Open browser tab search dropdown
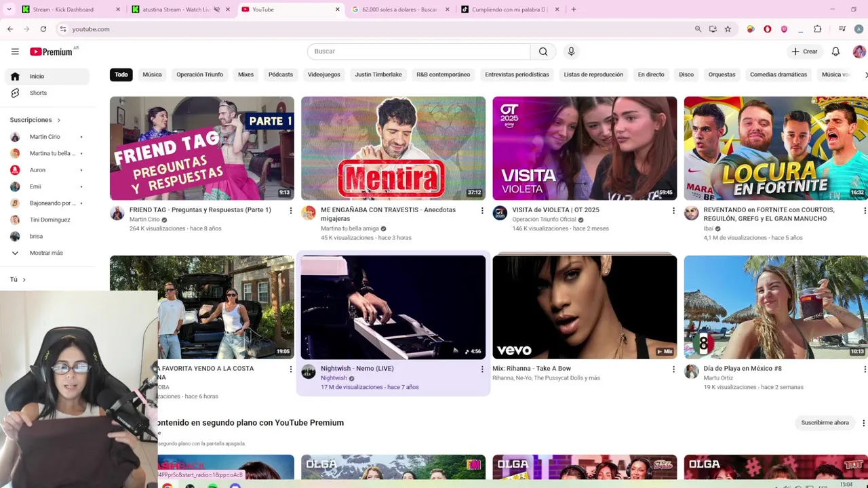This screenshot has height=488, width=868. 9,9
